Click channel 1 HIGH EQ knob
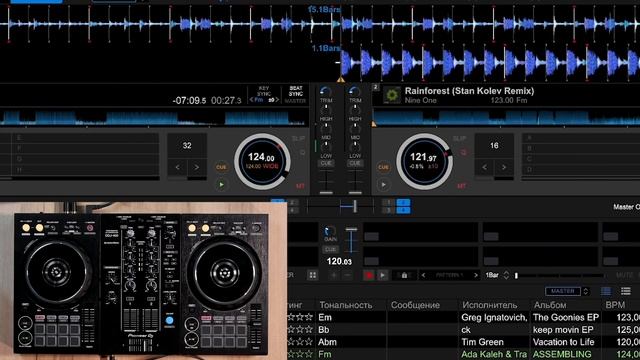 [x=326, y=109]
